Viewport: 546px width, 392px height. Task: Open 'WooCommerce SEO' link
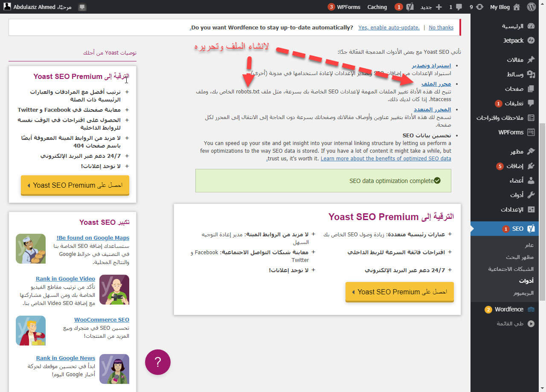pyautogui.click(x=102, y=319)
